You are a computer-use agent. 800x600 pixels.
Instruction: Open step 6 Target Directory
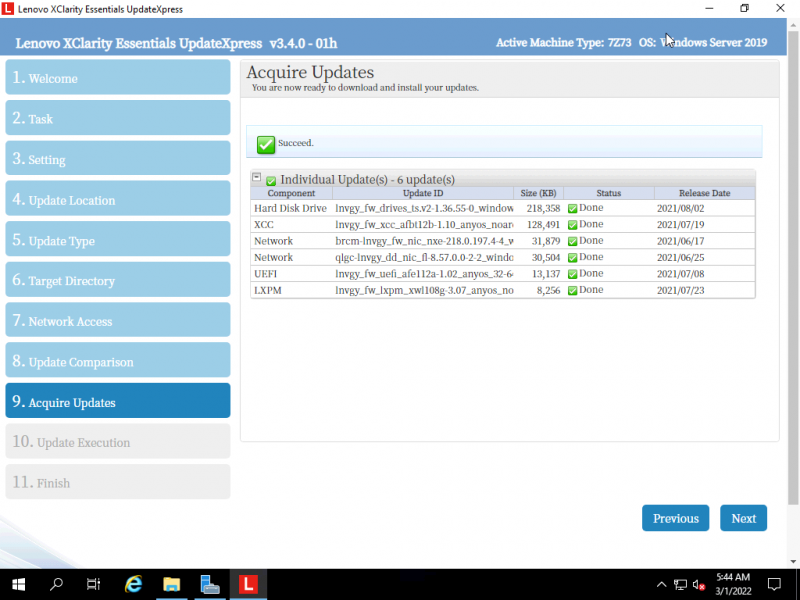point(118,280)
